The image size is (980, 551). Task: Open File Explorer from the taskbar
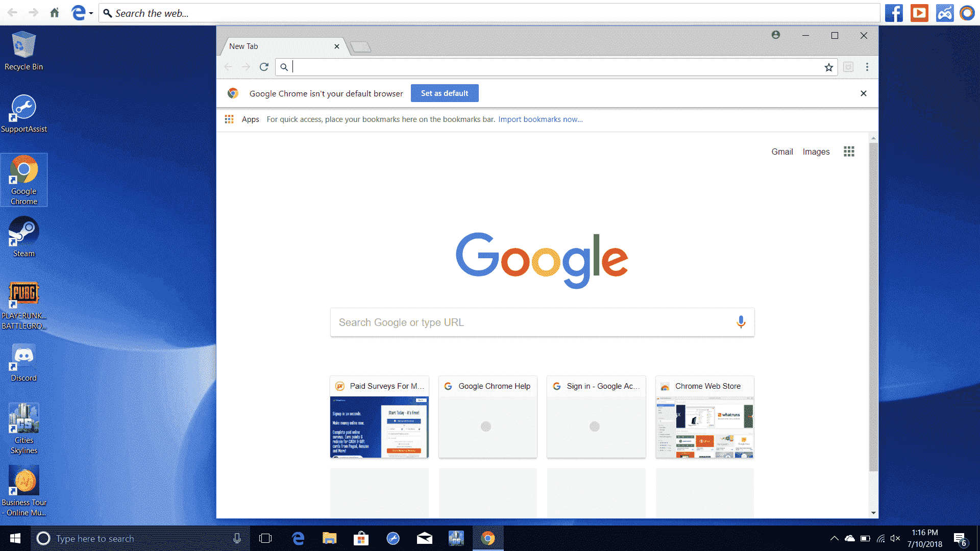pos(330,538)
